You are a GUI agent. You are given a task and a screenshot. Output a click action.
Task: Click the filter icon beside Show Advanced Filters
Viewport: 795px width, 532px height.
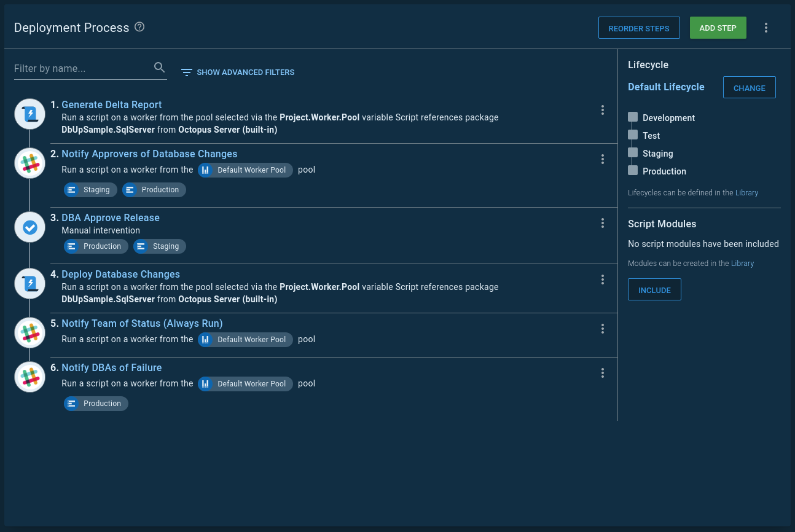(x=186, y=72)
